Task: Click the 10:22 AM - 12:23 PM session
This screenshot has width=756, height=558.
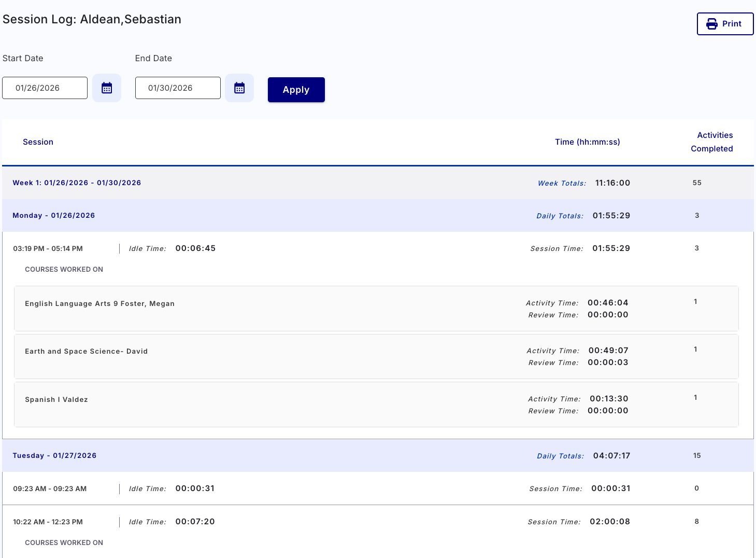Action: click(x=48, y=522)
